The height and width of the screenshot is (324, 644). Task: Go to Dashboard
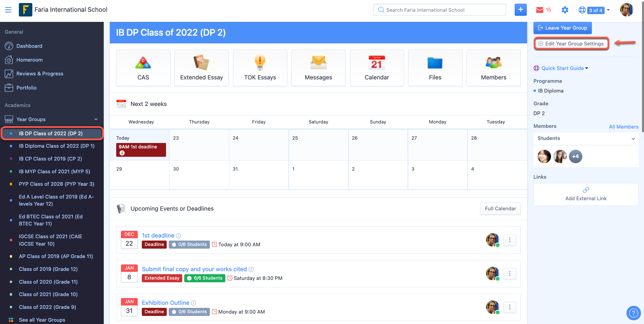coord(29,46)
